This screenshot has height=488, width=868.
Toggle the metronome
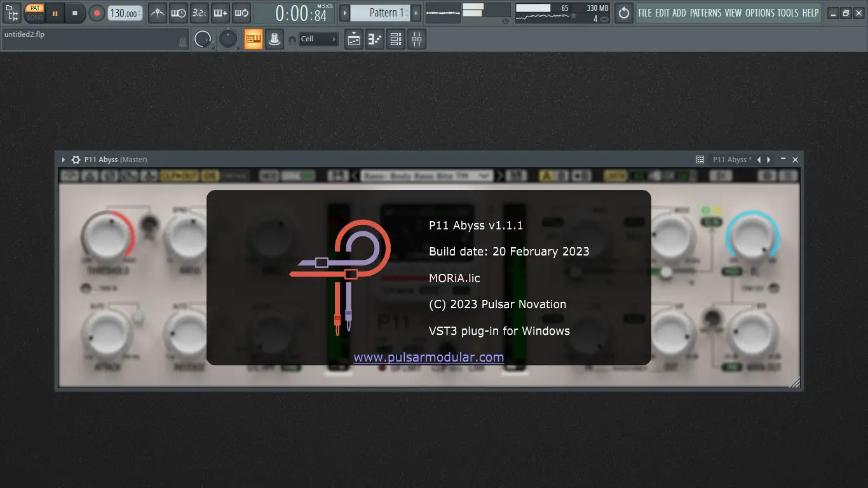158,13
